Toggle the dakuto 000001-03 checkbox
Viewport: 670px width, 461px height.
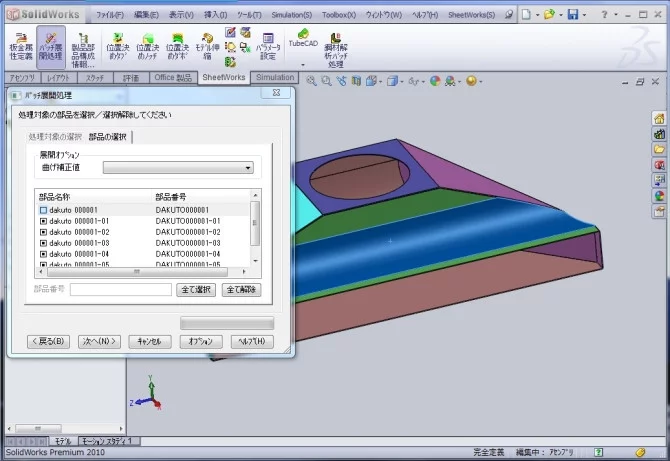(43, 243)
